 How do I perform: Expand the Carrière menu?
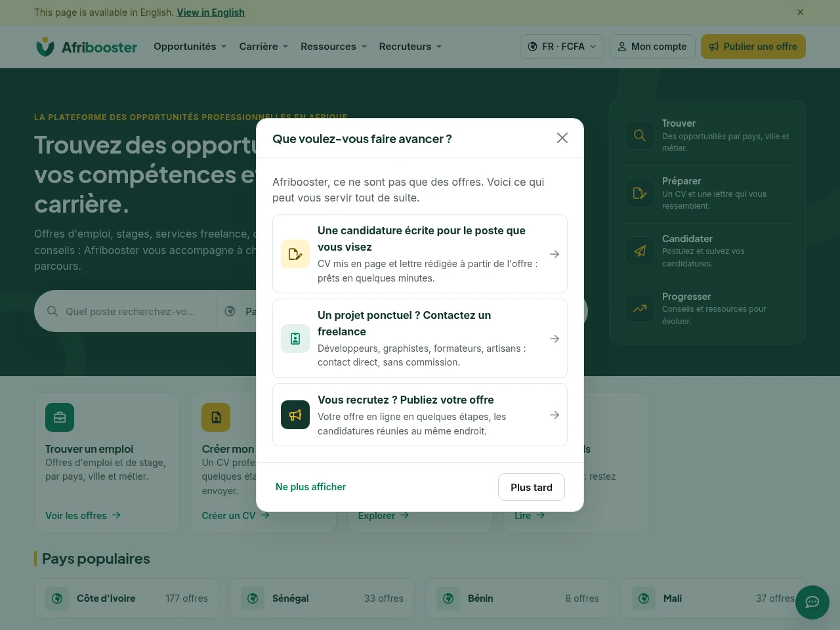(x=264, y=47)
